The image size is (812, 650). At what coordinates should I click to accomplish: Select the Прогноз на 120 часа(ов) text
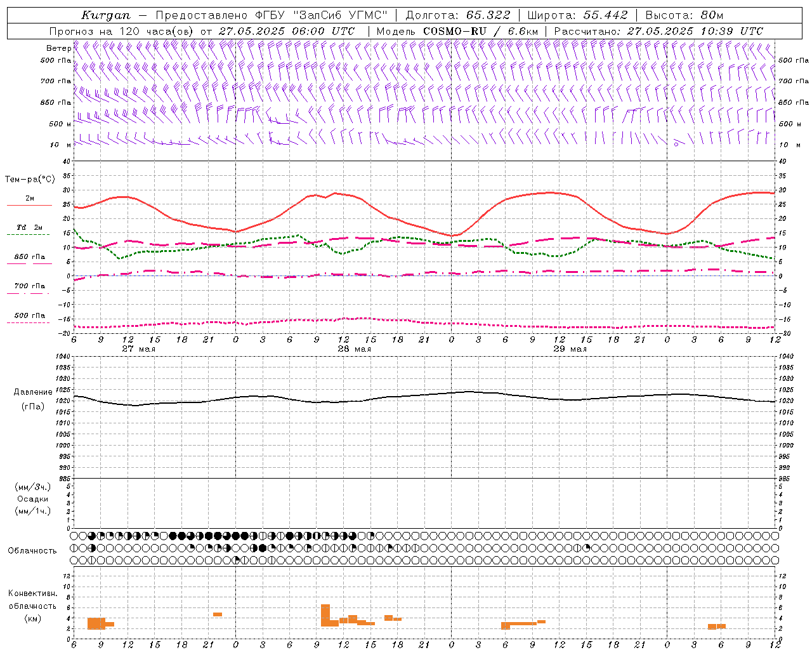pyautogui.click(x=122, y=31)
